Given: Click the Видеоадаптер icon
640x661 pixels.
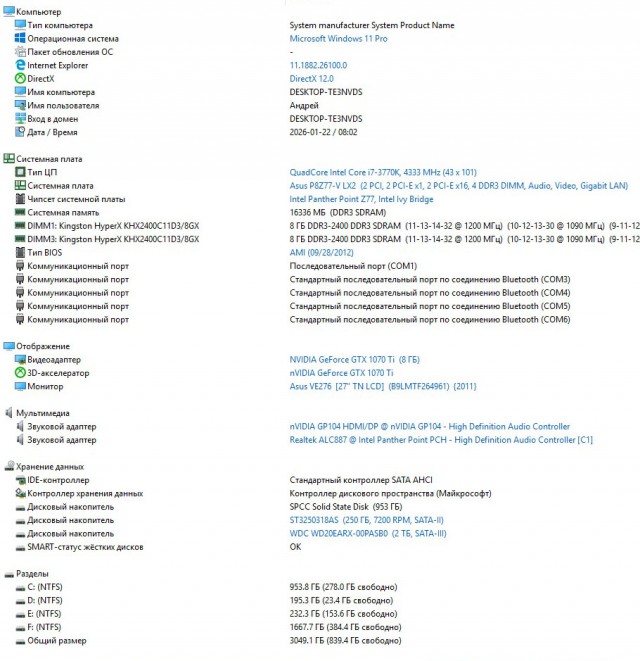Looking at the screenshot, I should click(x=20, y=359).
